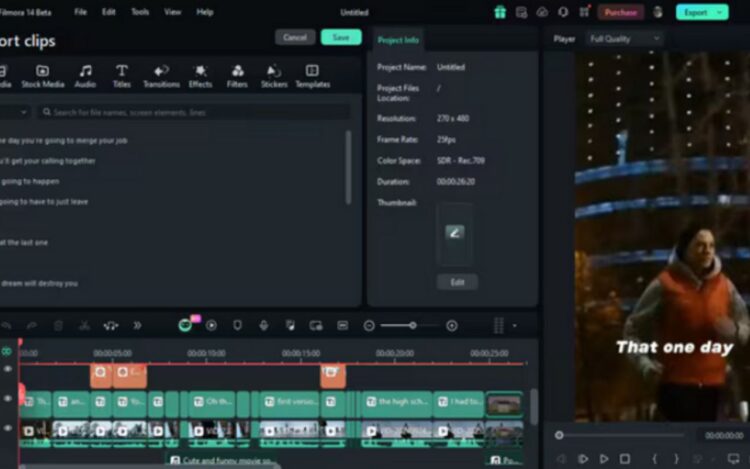Undo last action in timeline toolbar
The height and width of the screenshot is (469, 750).
pyautogui.click(x=6, y=326)
